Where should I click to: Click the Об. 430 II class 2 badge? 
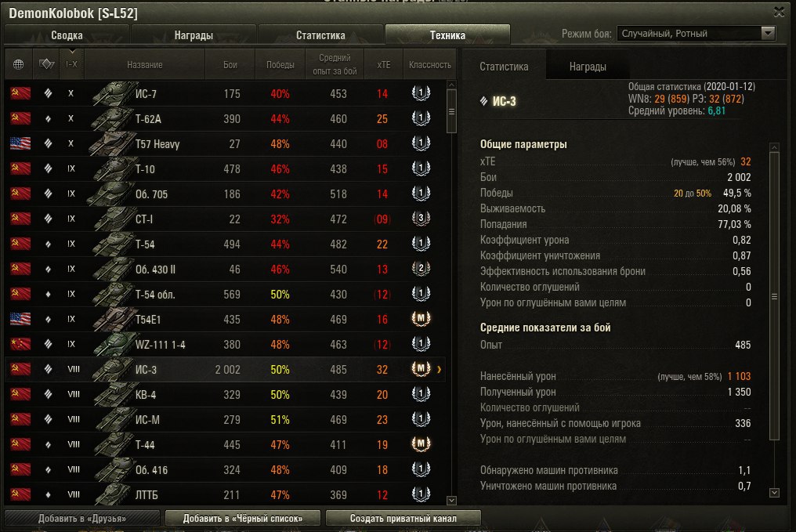pos(421,269)
